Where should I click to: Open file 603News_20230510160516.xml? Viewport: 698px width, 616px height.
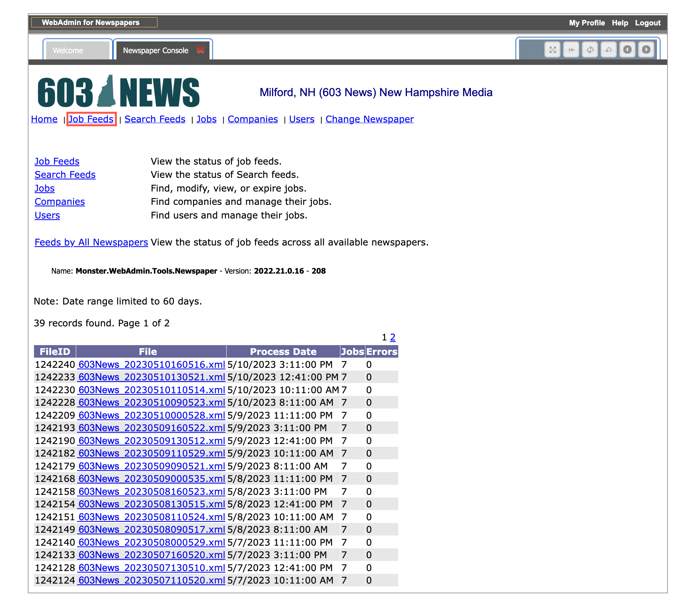click(x=152, y=365)
